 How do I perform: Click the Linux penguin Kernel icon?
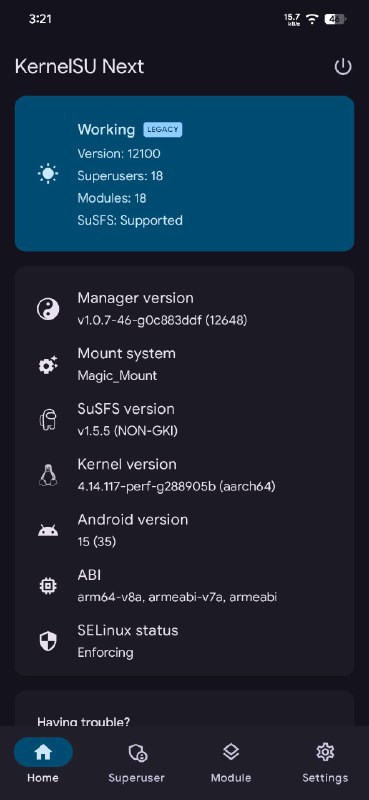(48, 476)
